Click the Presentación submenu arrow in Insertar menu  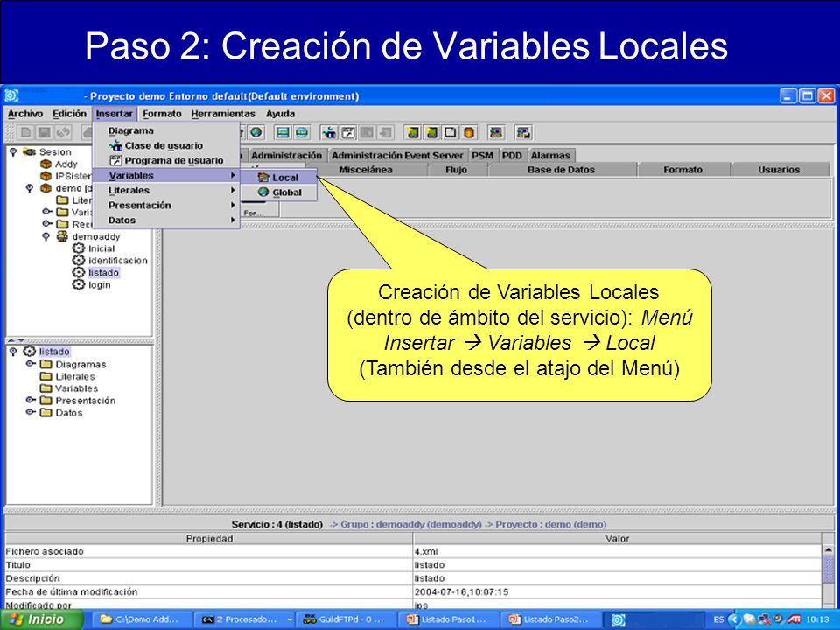233,205
